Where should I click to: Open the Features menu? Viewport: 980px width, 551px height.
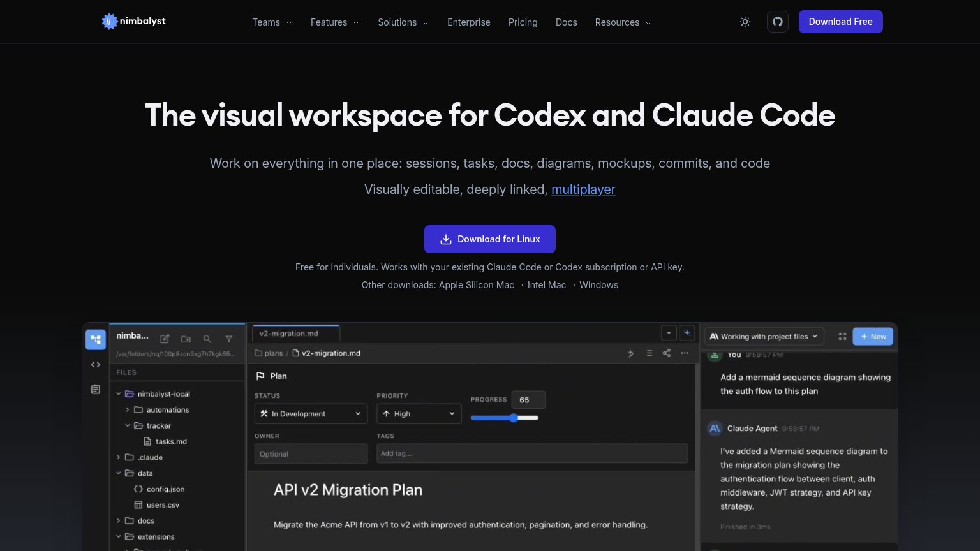335,22
